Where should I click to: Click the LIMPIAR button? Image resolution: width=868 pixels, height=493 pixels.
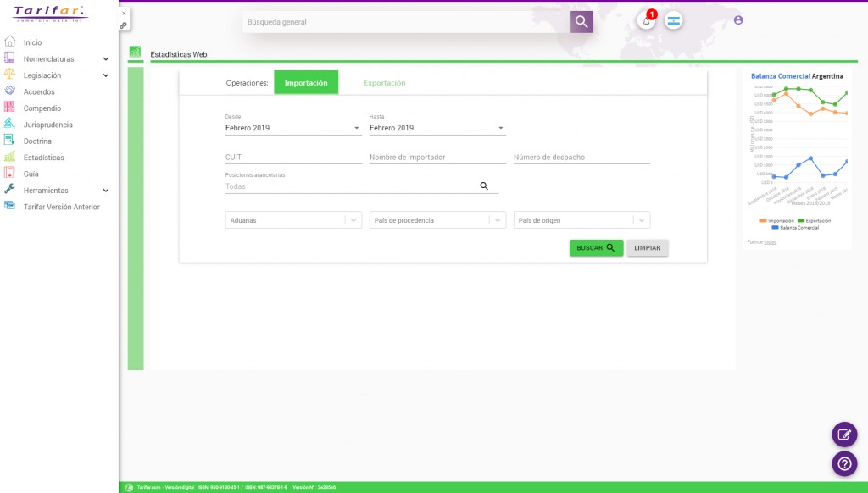647,248
